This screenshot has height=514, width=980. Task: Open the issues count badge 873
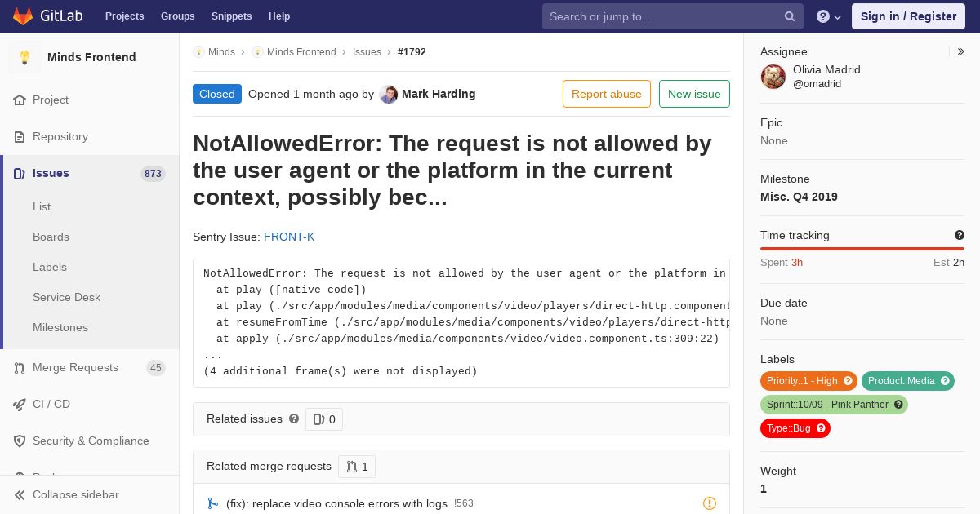[x=153, y=173]
